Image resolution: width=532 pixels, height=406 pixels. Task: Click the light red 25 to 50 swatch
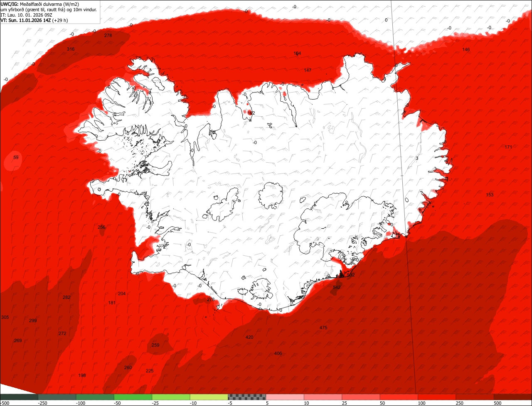point(361,397)
